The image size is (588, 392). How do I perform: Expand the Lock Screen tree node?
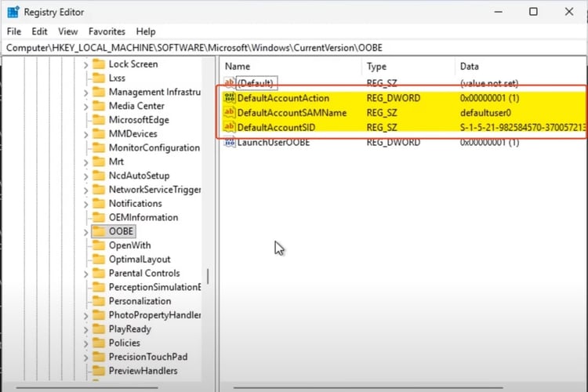click(x=85, y=64)
